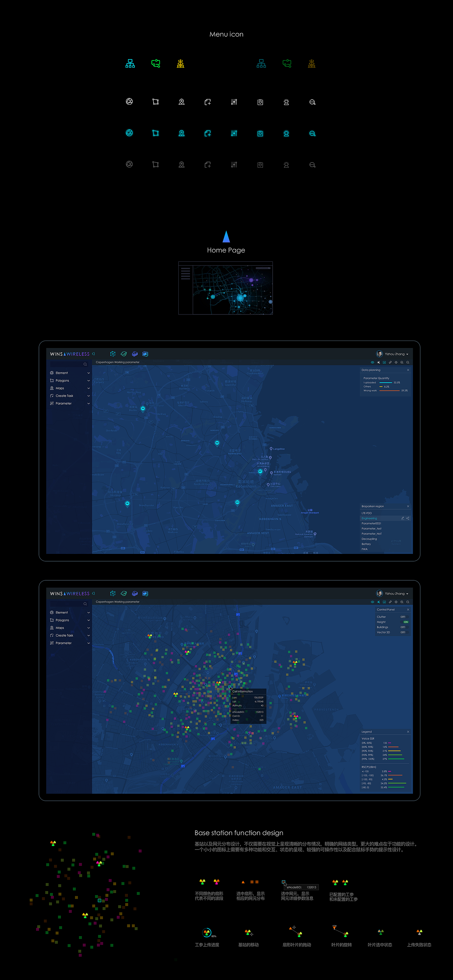
Task: Select Parameter_test in the region list
Action: point(372,528)
